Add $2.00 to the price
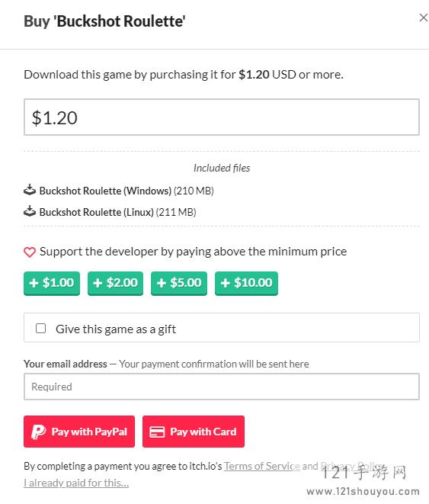Screen dimensions: 429x504 click(x=115, y=283)
